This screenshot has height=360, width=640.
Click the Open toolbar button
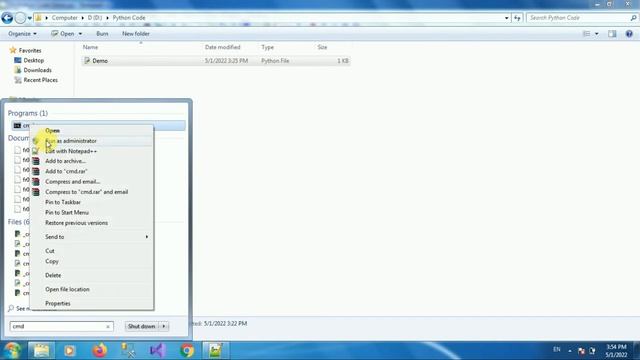click(x=63, y=34)
